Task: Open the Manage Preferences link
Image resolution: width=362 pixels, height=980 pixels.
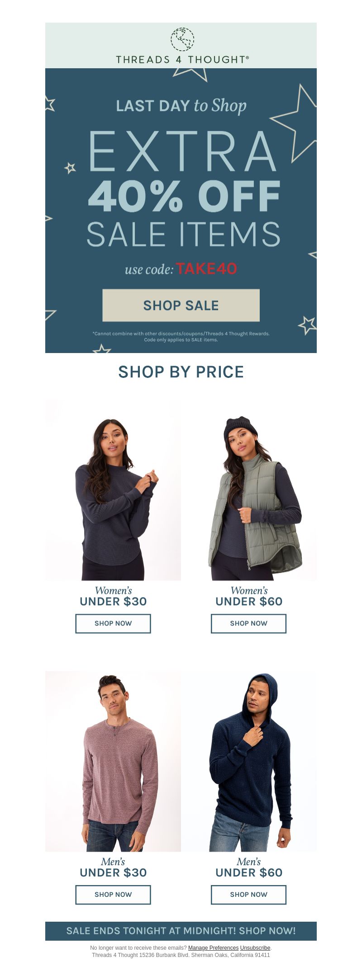Action: pos(213,948)
